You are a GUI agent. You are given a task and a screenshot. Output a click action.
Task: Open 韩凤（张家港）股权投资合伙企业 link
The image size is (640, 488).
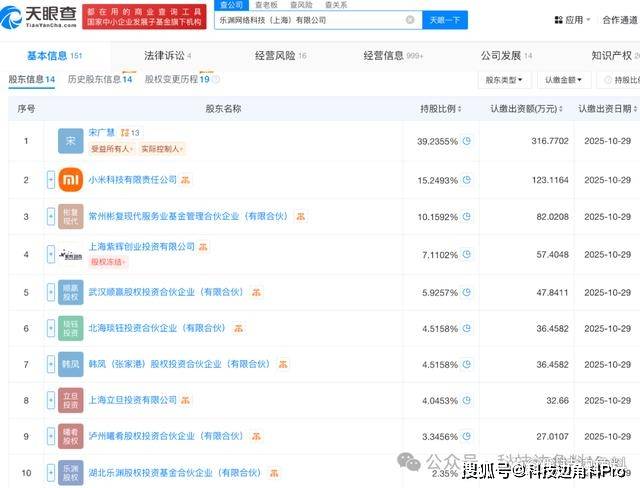click(x=179, y=364)
